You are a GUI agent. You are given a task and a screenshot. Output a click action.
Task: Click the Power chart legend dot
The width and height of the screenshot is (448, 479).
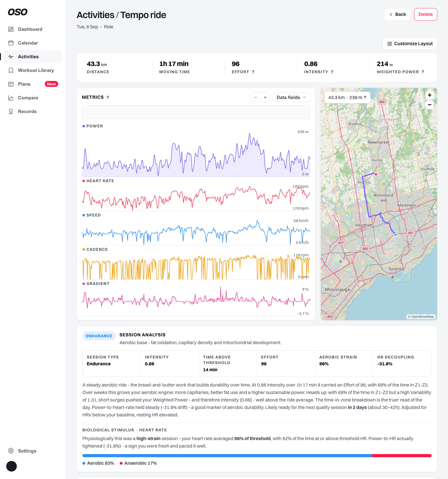coord(84,126)
